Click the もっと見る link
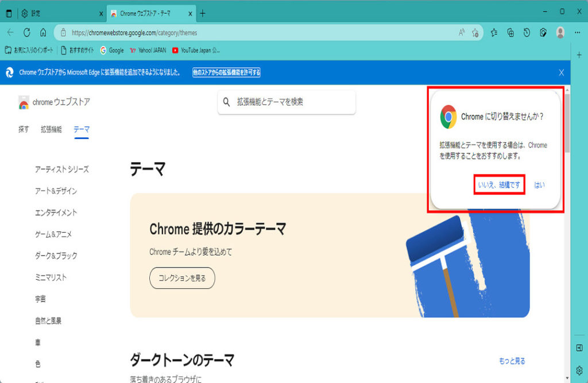Screen dimensions: 588x383 pyautogui.click(x=512, y=361)
